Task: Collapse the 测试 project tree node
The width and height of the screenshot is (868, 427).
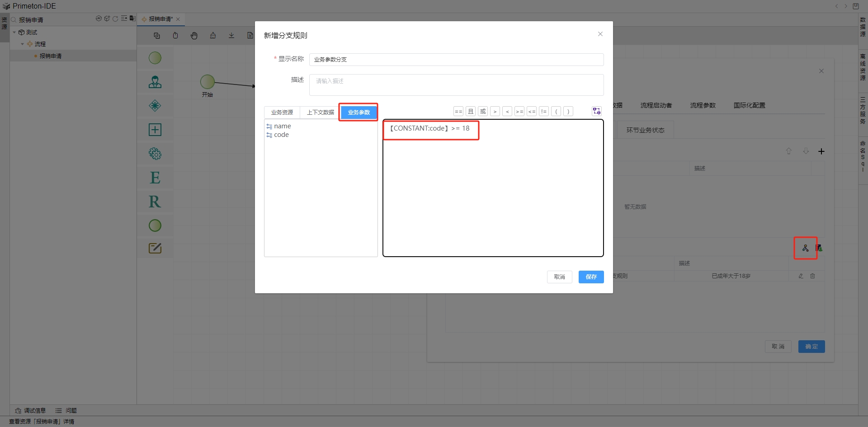Action: coord(14,33)
